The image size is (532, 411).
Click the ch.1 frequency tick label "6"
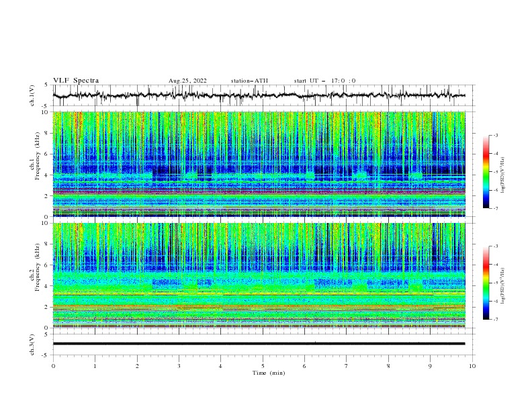(x=47, y=154)
